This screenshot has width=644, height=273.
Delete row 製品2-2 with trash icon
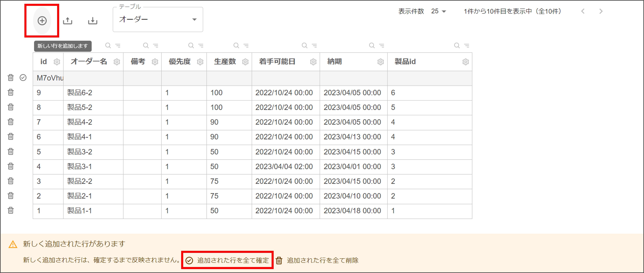pyautogui.click(x=11, y=181)
